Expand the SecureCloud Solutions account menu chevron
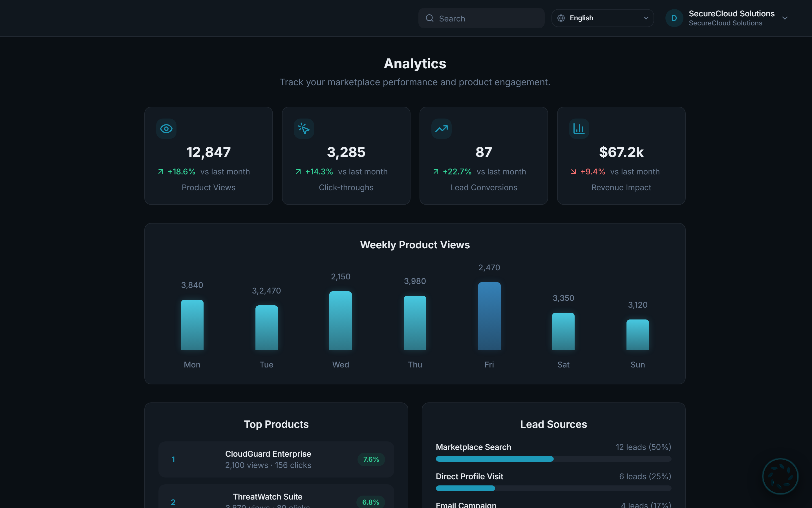Image resolution: width=812 pixels, height=508 pixels. tap(784, 18)
